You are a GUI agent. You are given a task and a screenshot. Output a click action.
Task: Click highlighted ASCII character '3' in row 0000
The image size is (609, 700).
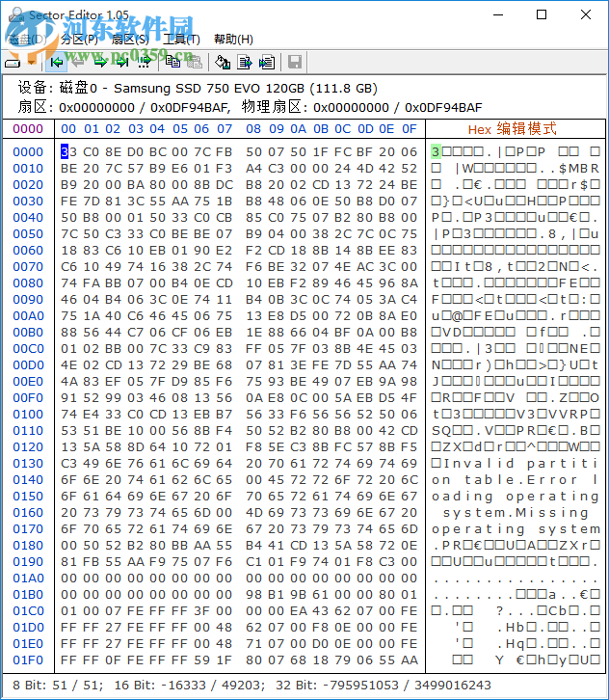point(436,151)
